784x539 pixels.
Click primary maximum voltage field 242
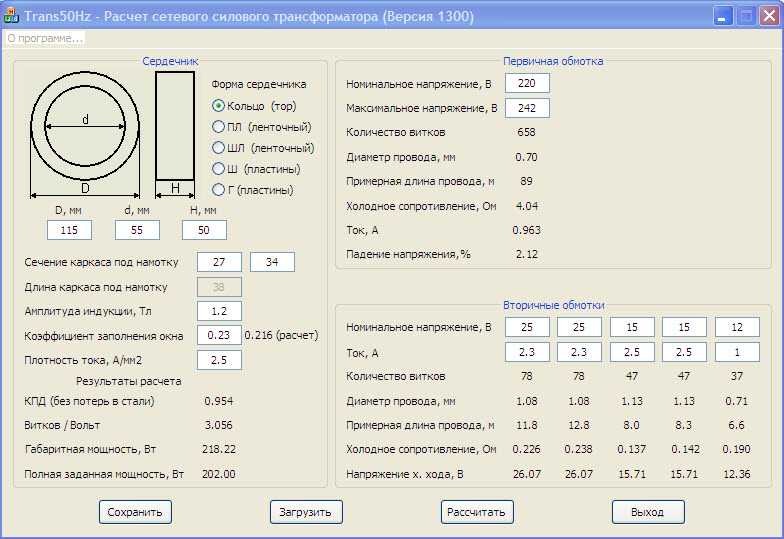tap(528, 108)
